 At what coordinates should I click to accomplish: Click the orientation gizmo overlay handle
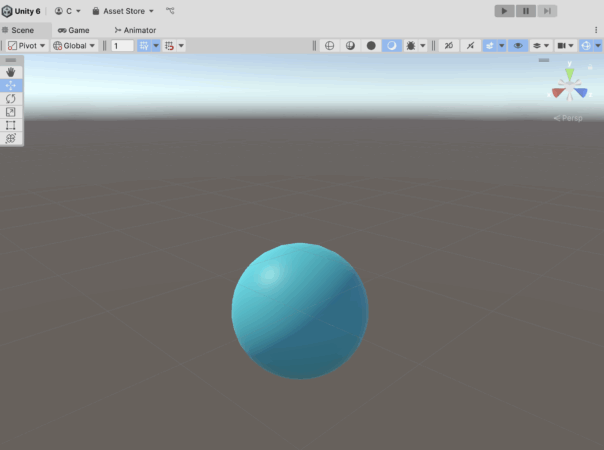tap(544, 60)
